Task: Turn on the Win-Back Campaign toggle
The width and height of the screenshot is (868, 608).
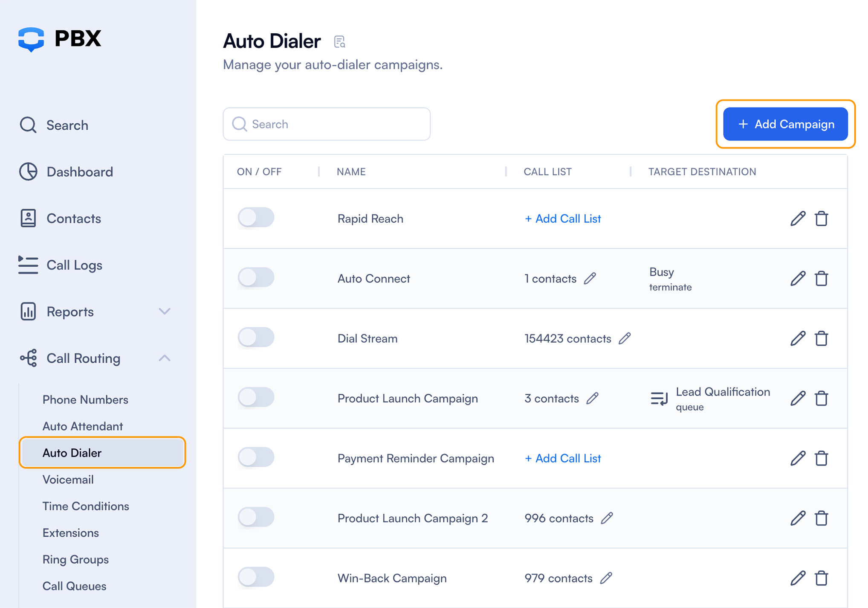Action: [256, 577]
